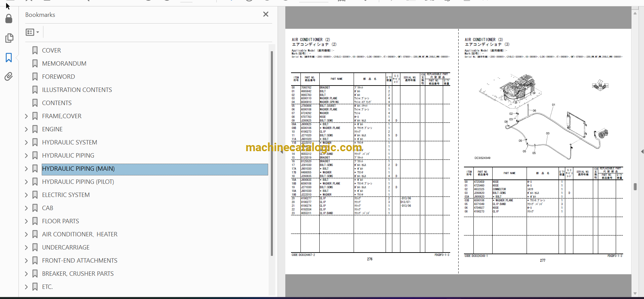This screenshot has height=299, width=644.
Task: Close the Bookmarks panel
Action: coord(265,14)
